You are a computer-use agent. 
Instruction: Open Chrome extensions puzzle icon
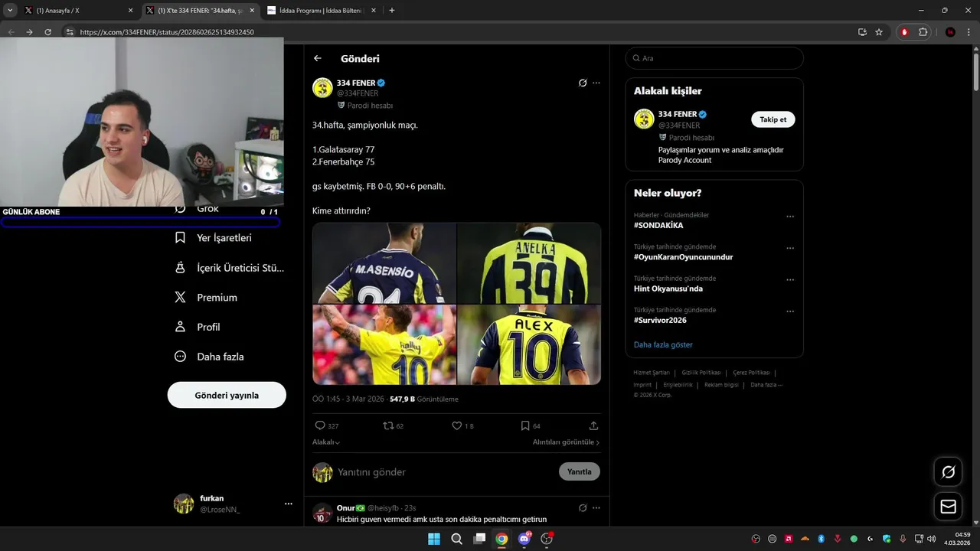point(923,32)
